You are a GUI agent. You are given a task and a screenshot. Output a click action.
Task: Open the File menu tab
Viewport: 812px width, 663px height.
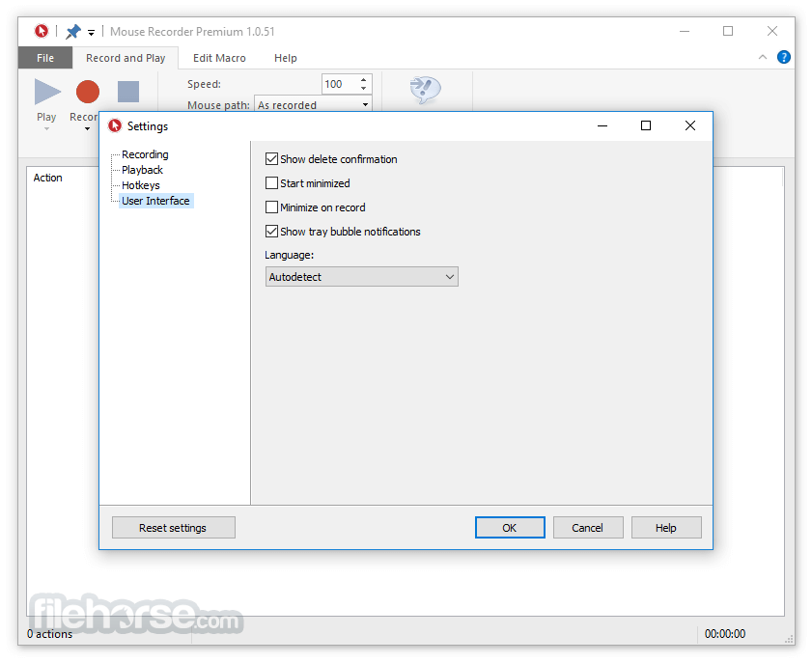pyautogui.click(x=45, y=58)
